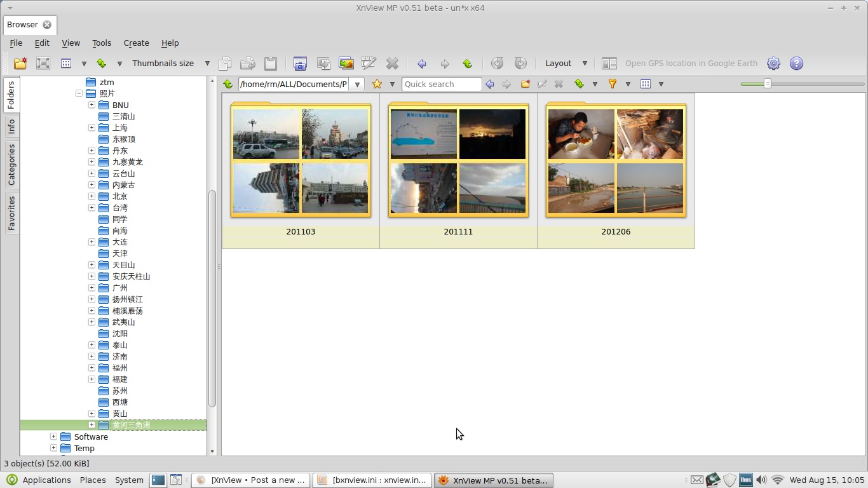
Task: Switch to the bxnview.ini taskbar window
Action: point(372,480)
